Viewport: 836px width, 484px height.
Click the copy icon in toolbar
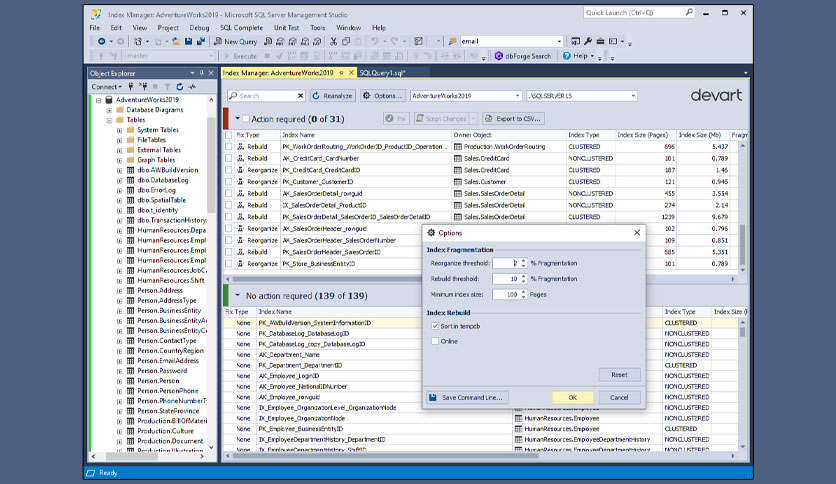345,41
